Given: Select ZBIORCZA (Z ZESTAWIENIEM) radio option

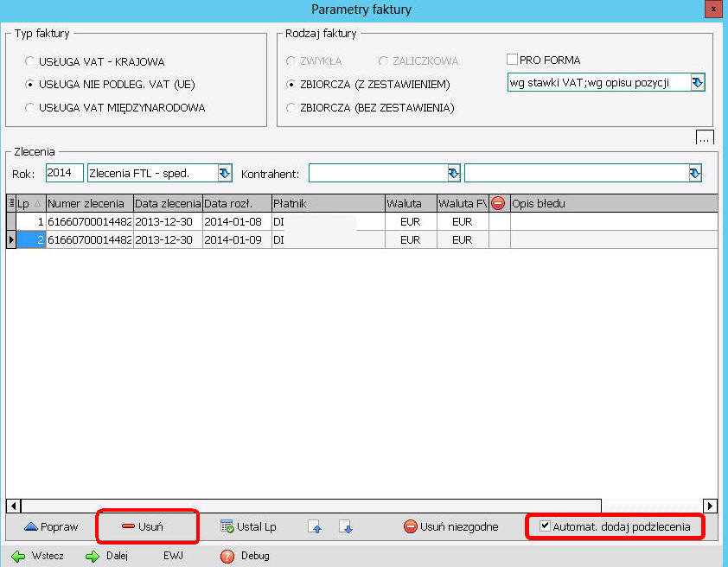Looking at the screenshot, I should click(x=291, y=84).
